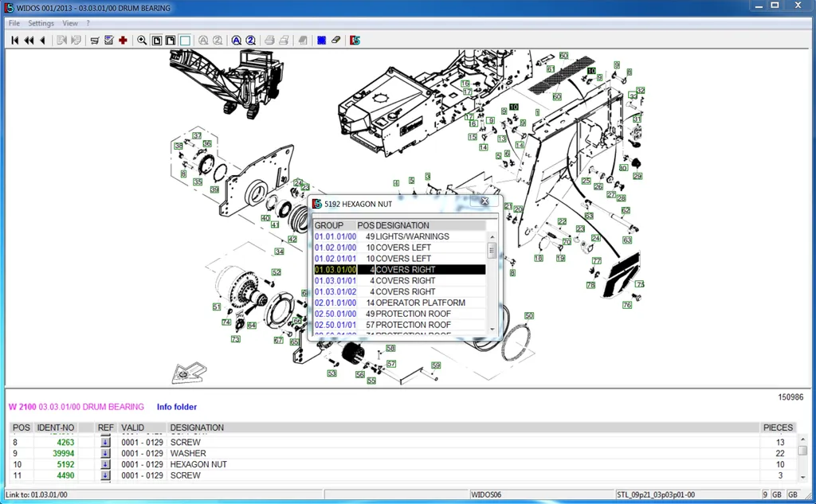
Task: Select part label 34 in drawing
Action: click(279, 252)
